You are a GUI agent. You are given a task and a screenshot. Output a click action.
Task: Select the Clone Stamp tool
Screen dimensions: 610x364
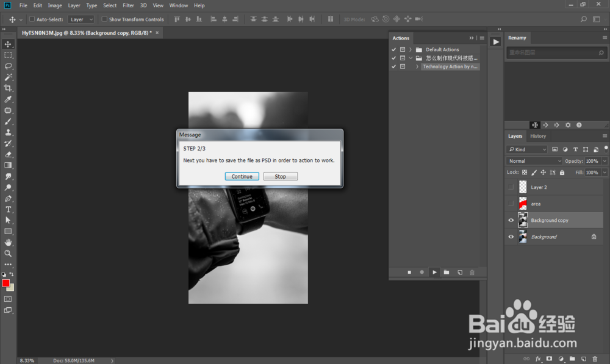[x=8, y=132]
